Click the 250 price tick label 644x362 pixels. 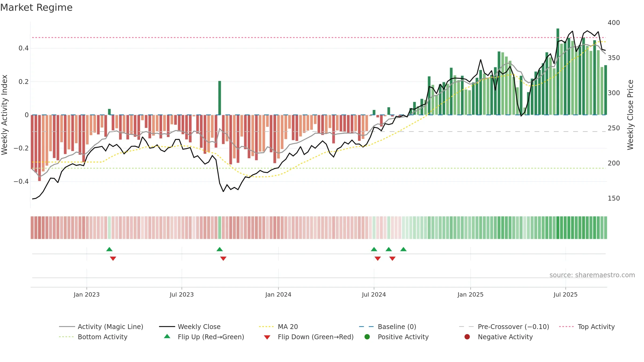(x=614, y=128)
